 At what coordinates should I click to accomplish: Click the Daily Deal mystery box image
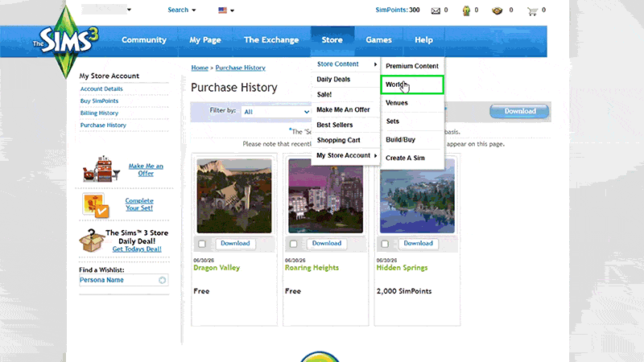point(92,240)
